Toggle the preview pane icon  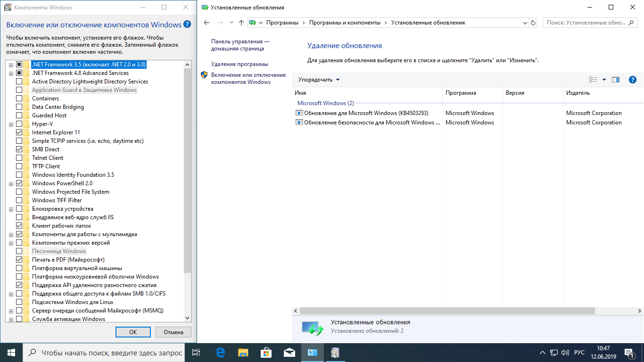pos(616,80)
